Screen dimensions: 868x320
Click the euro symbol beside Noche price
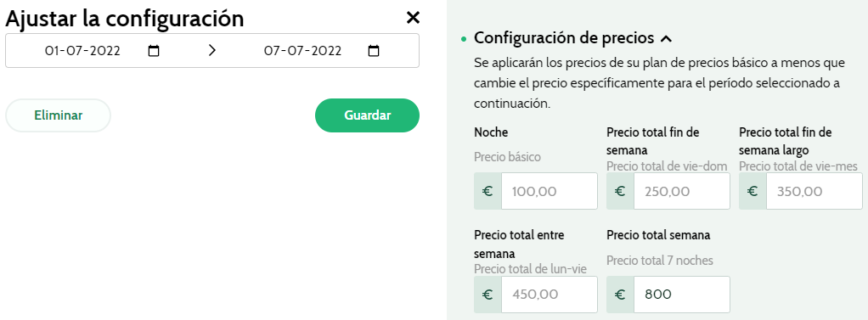[488, 191]
